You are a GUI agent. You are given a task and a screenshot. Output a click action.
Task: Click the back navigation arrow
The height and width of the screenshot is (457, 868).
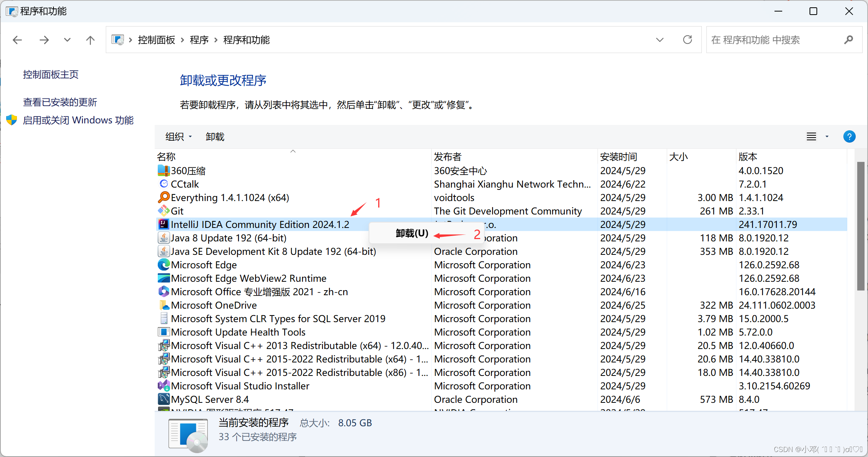(17, 40)
